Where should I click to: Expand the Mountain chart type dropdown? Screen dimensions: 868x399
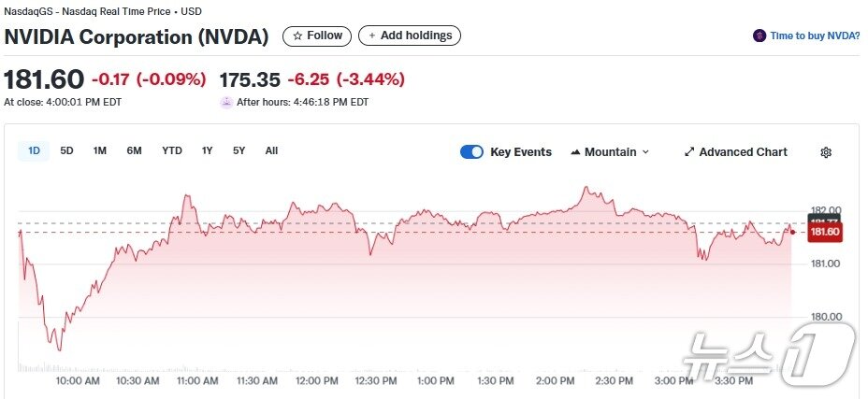645,152
